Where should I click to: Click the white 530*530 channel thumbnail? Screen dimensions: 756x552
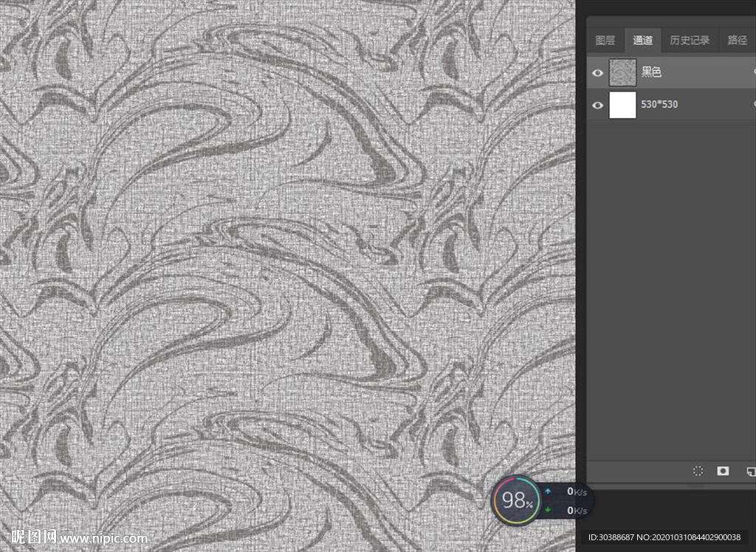coord(622,105)
